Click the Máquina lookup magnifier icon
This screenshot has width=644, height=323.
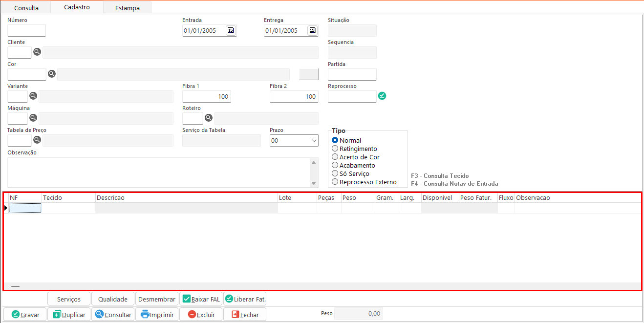(x=33, y=118)
